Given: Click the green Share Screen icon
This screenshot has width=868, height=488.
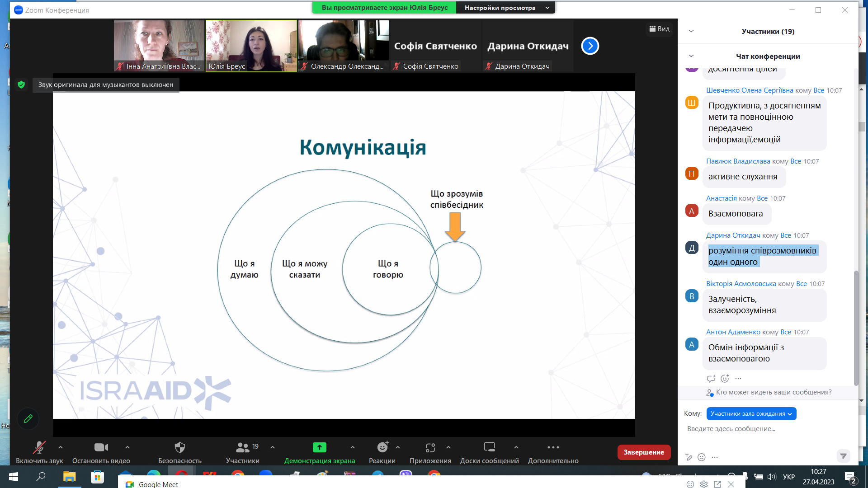Looking at the screenshot, I should (x=319, y=447).
